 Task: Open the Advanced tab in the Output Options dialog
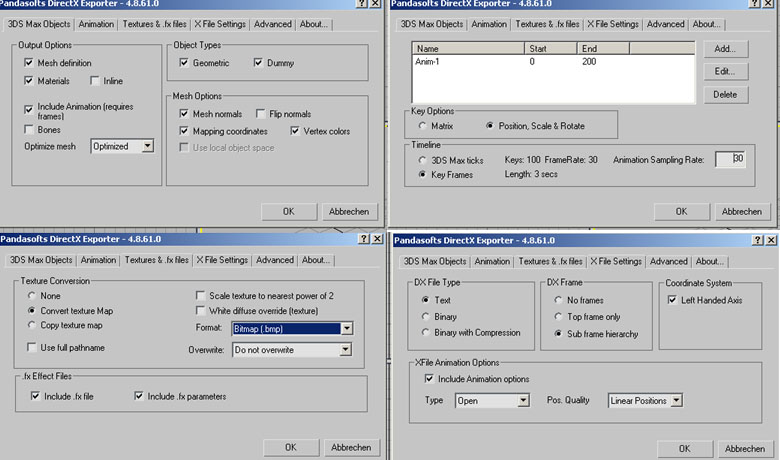click(x=273, y=24)
